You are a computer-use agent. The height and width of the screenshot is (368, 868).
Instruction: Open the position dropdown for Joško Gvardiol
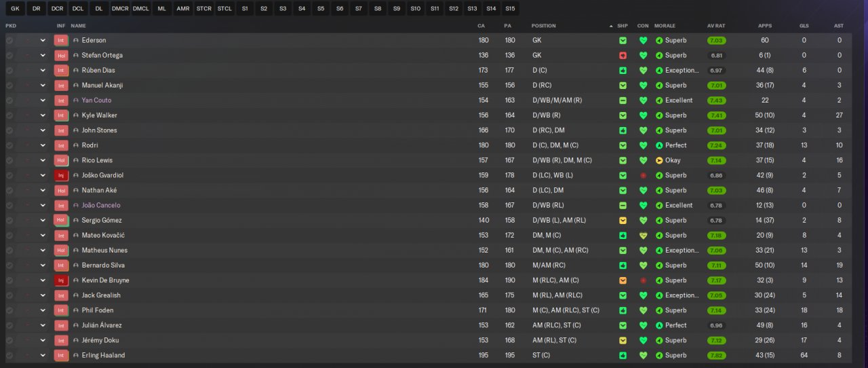pyautogui.click(x=43, y=175)
